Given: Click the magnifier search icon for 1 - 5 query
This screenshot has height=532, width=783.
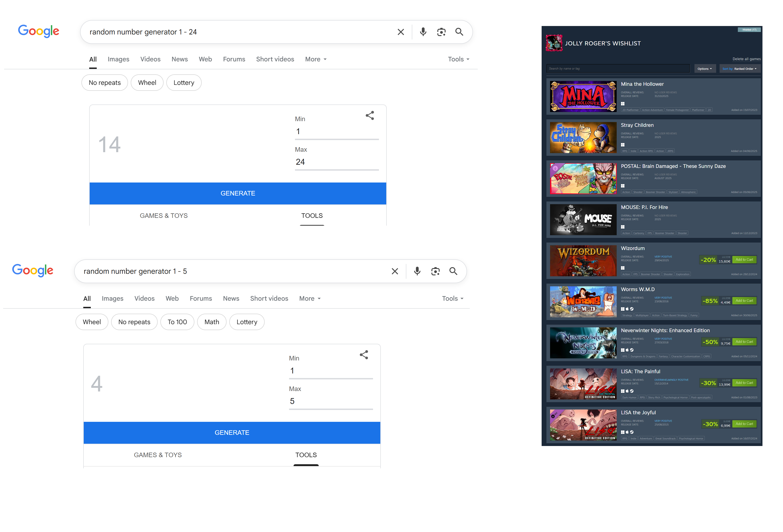Looking at the screenshot, I should pos(453,271).
